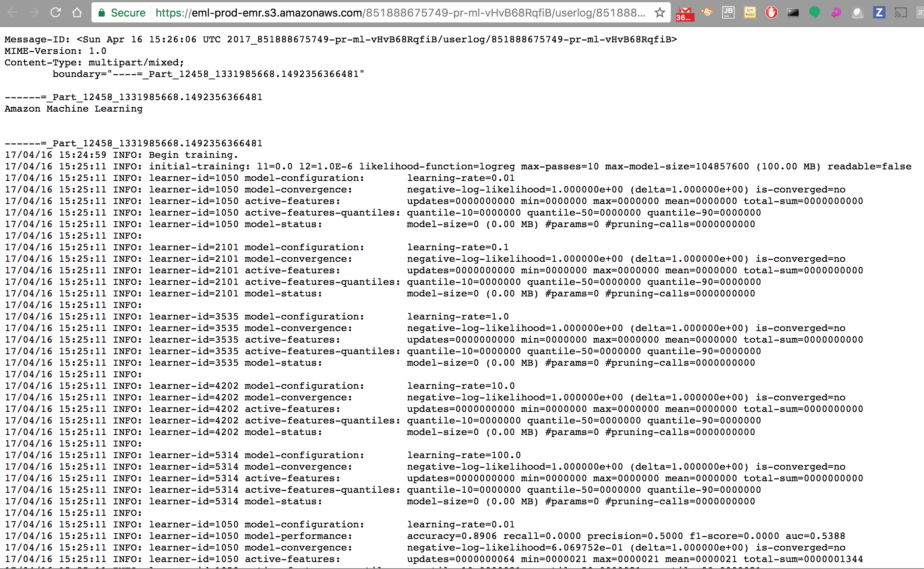Viewport: 924px width, 569px height.
Task: Click the Gmail checker extension icon
Action: 685,13
